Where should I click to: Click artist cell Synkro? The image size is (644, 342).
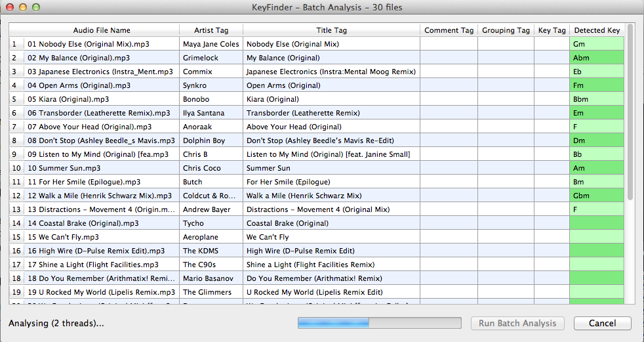(211, 85)
